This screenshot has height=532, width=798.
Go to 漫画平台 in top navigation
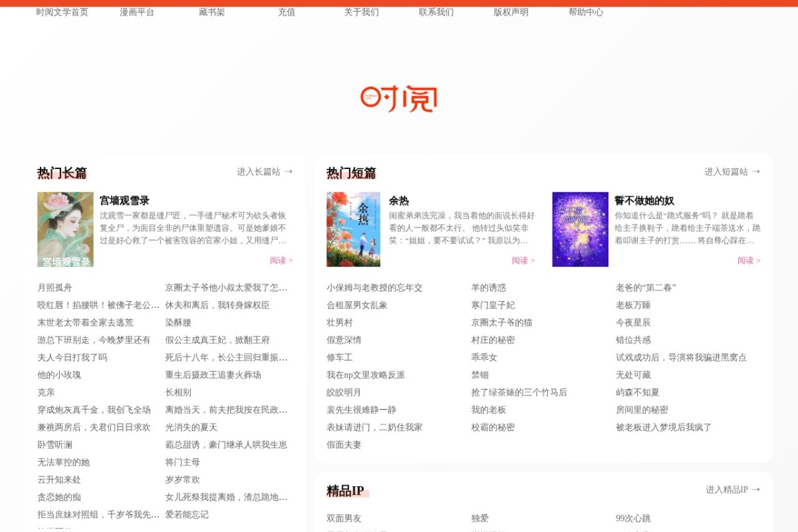coord(137,12)
